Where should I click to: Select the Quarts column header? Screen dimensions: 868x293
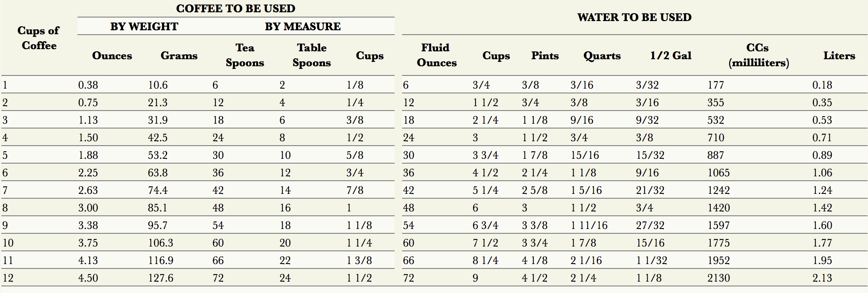[602, 56]
